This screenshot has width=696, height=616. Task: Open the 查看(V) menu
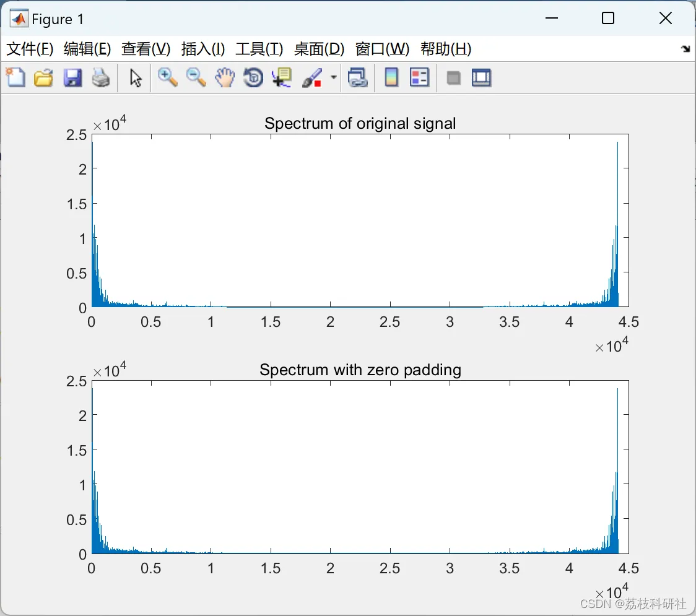coord(146,49)
